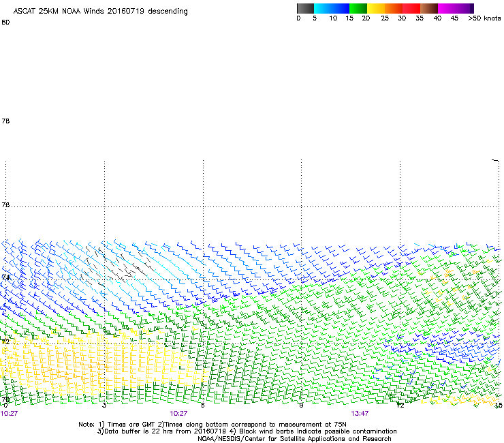Click the green 15–20 knots color segment
504x443 pixels.
coord(358,8)
